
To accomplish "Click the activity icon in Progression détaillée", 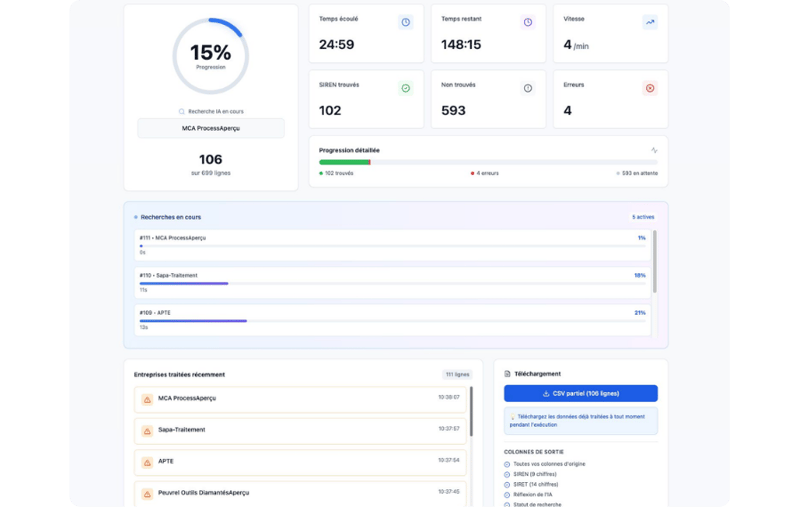I will (x=654, y=150).
